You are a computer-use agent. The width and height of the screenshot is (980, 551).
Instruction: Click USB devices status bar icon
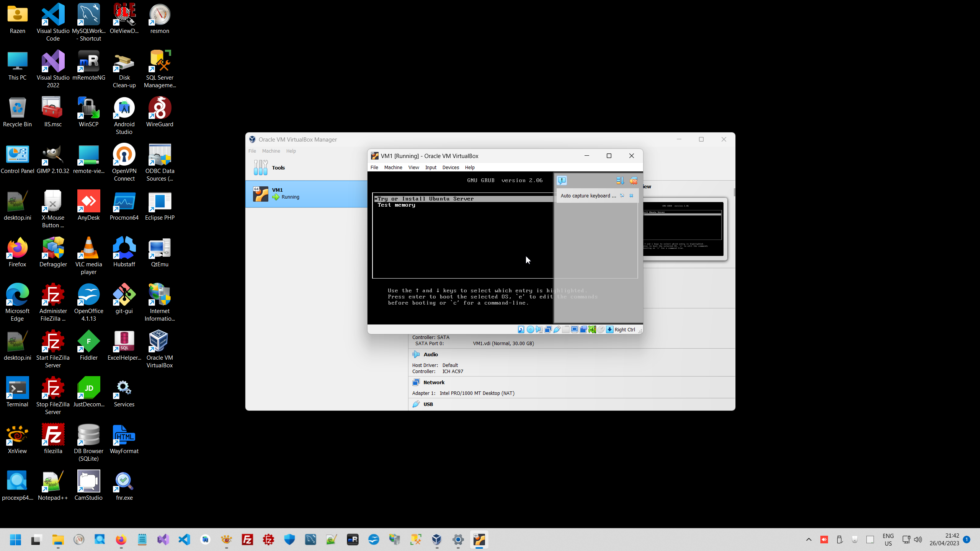click(557, 329)
